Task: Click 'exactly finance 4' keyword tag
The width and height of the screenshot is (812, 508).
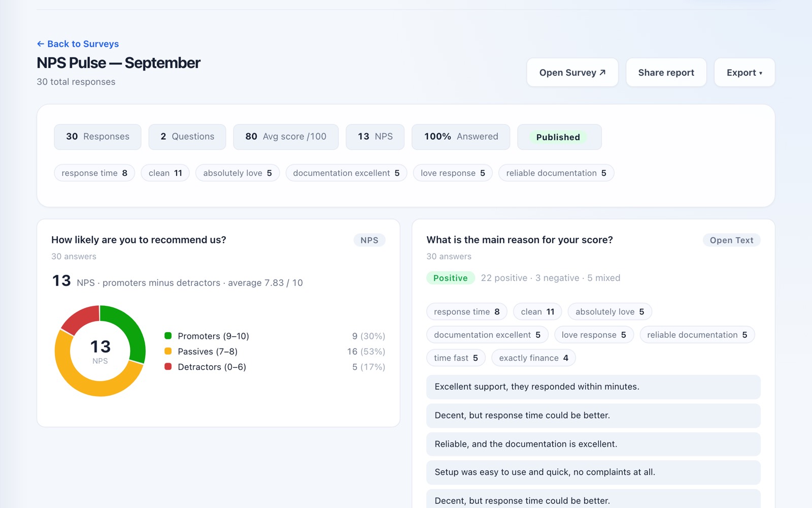Action: coord(533,358)
